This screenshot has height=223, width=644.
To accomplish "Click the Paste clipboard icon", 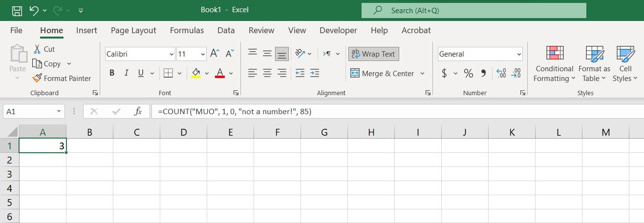I will click(x=18, y=54).
